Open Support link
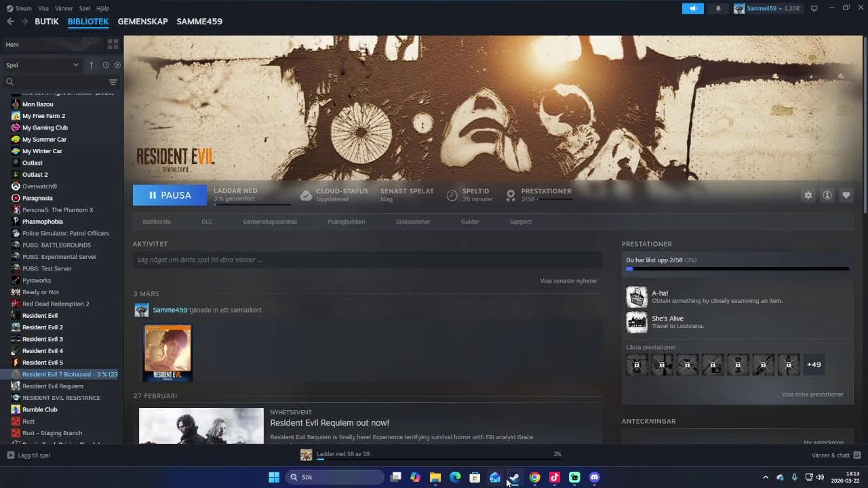868x488 pixels. (x=521, y=222)
